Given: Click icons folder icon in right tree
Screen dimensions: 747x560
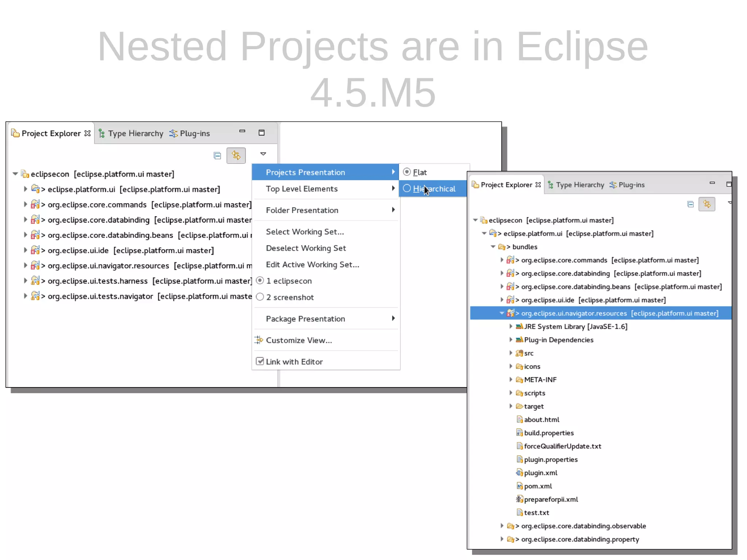Looking at the screenshot, I should pos(519,366).
